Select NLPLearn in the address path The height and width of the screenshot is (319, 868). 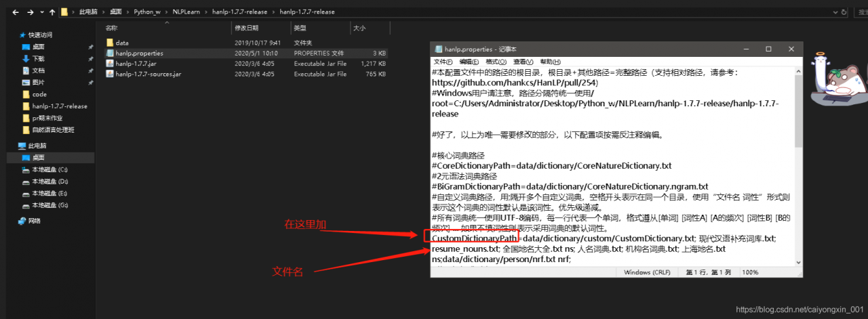tap(186, 12)
